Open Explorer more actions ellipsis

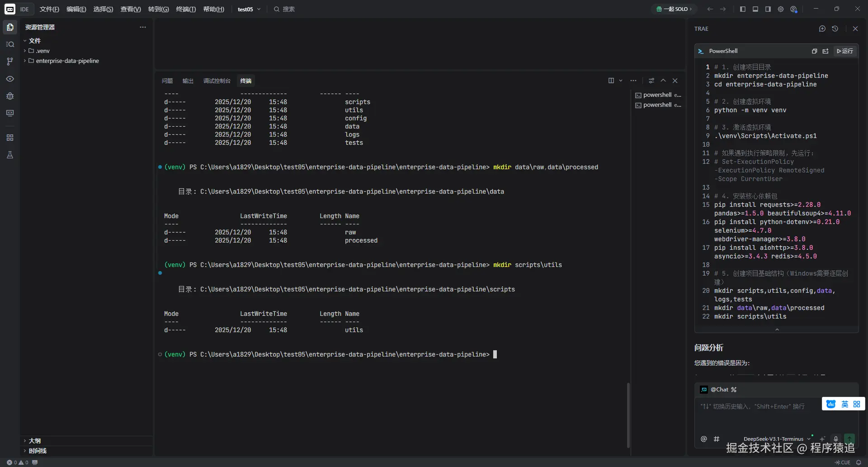143,27
